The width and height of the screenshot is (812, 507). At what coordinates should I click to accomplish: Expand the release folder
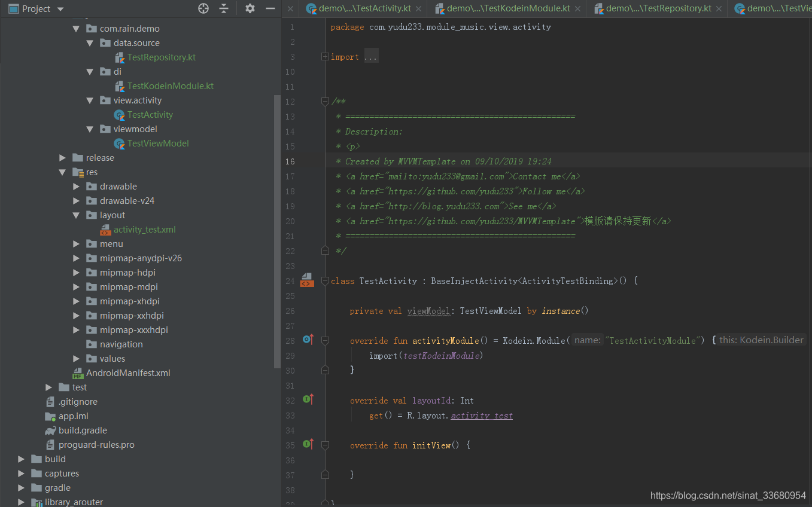(x=63, y=158)
